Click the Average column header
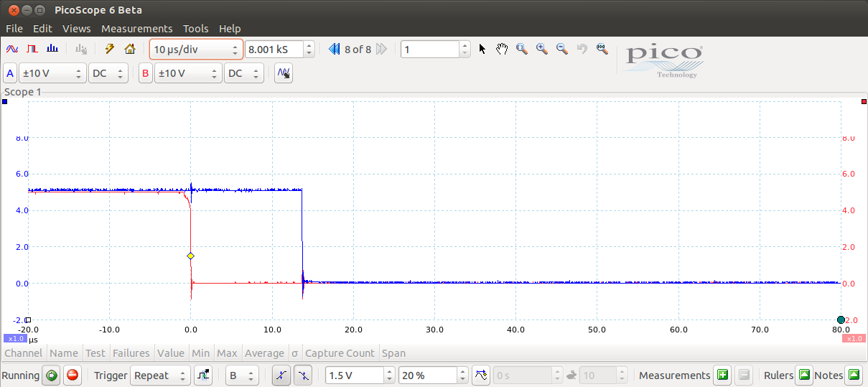868x387 pixels. [x=264, y=353]
